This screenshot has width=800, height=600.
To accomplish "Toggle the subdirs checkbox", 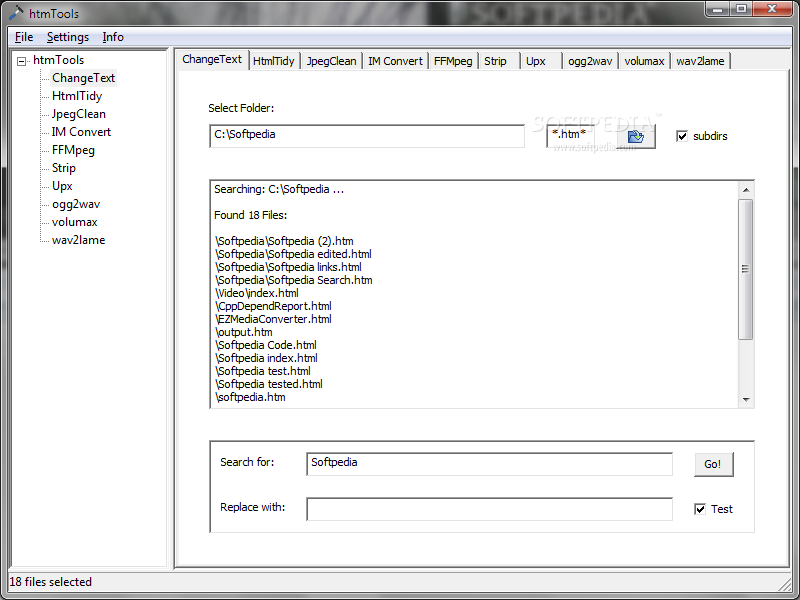I will coord(682,136).
